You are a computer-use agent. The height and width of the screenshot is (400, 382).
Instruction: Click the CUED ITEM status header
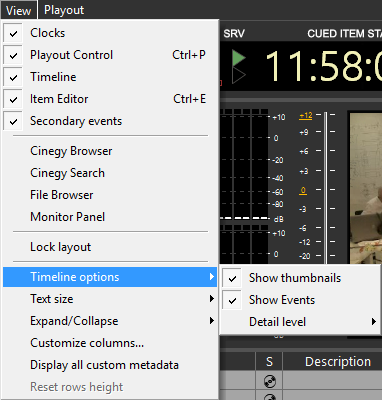[344, 34]
